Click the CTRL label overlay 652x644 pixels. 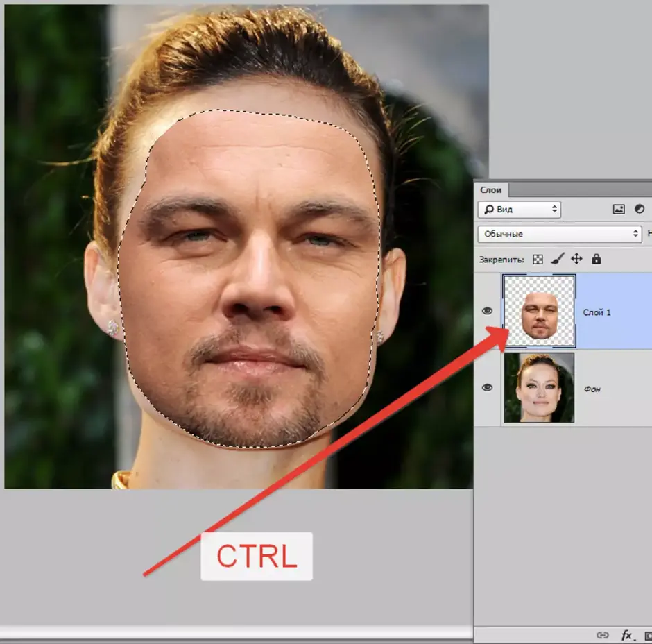pyautogui.click(x=257, y=557)
